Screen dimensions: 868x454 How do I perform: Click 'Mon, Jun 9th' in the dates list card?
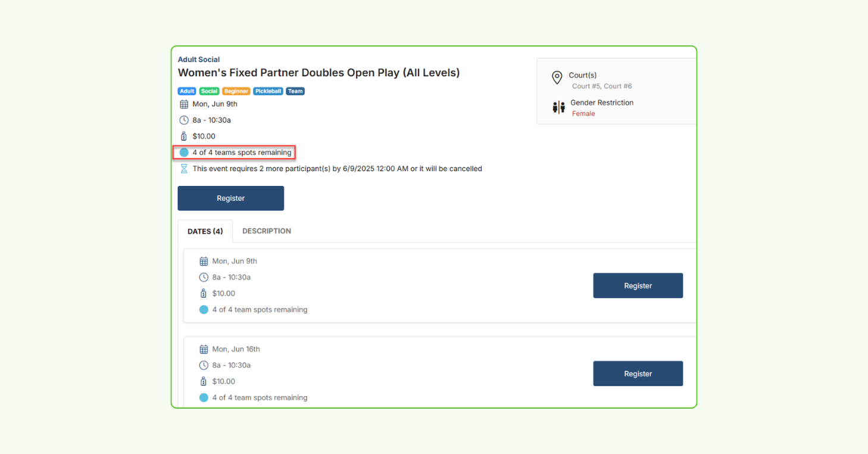(235, 261)
